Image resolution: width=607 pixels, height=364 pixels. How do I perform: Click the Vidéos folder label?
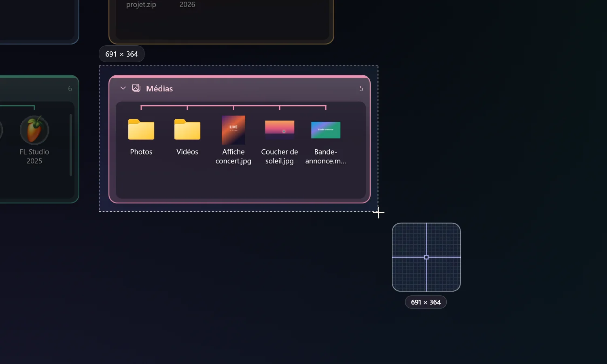point(187,152)
